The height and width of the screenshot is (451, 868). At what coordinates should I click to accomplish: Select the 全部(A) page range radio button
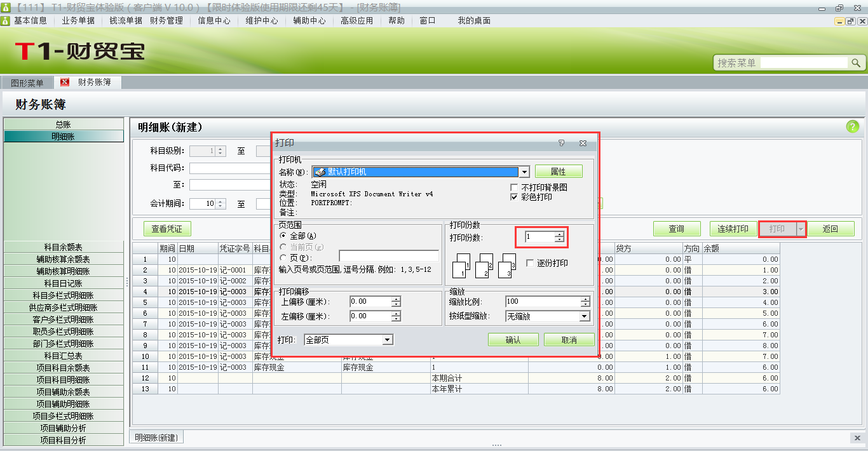pos(283,236)
